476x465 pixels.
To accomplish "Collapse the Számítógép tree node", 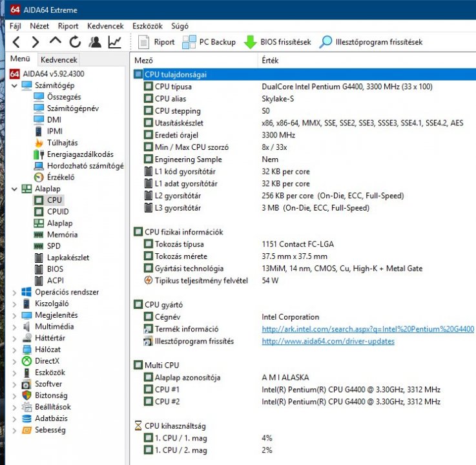I will [x=14, y=86].
